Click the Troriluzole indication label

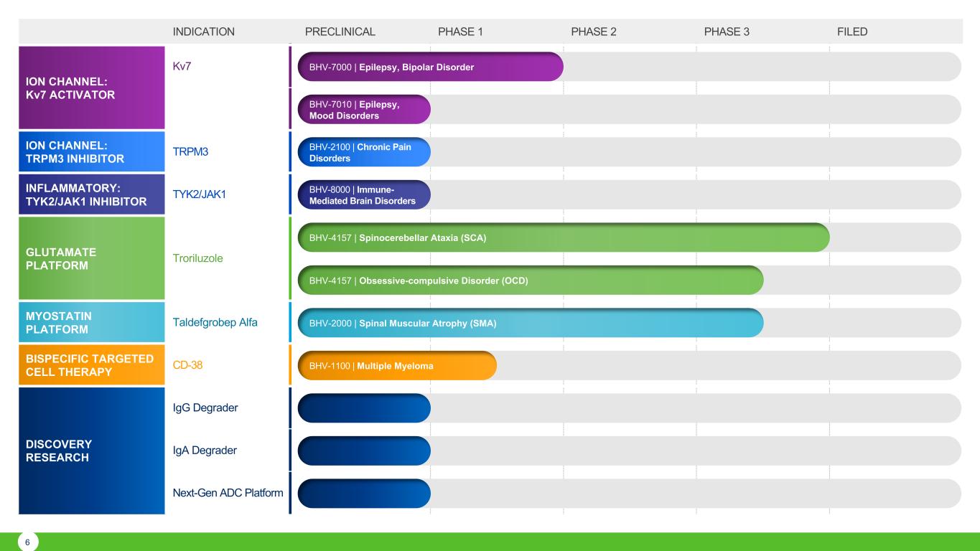pyautogui.click(x=198, y=258)
